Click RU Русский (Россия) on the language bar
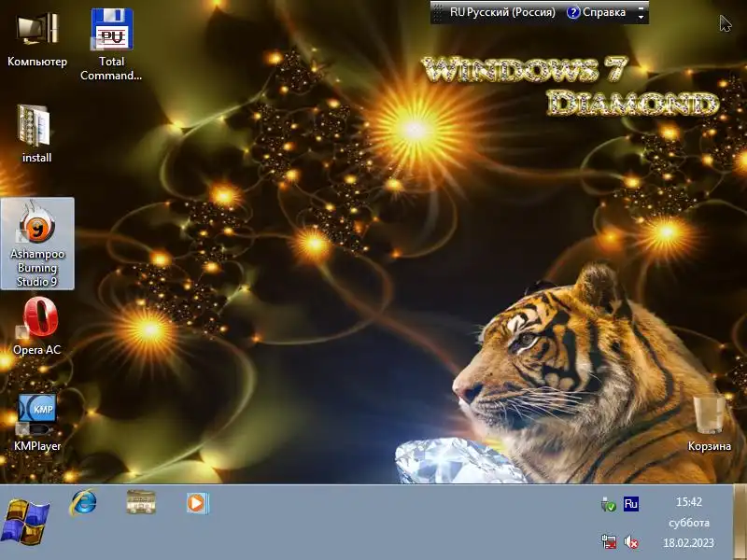Image resolution: width=747 pixels, height=560 pixels. coord(502,12)
